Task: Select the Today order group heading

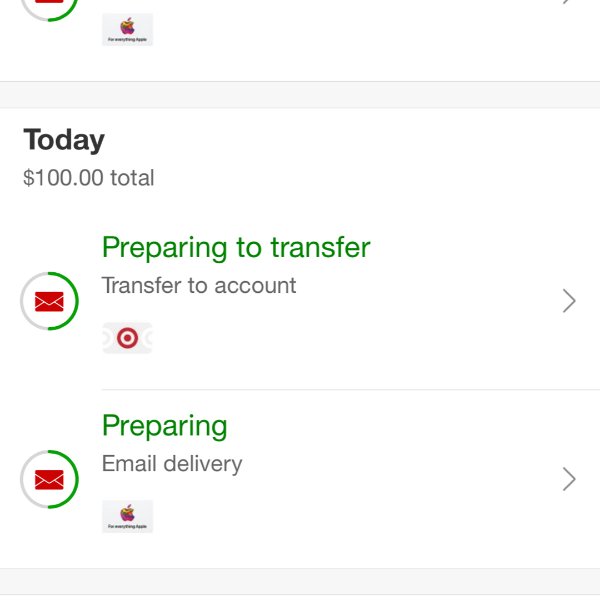Action: pos(64,140)
